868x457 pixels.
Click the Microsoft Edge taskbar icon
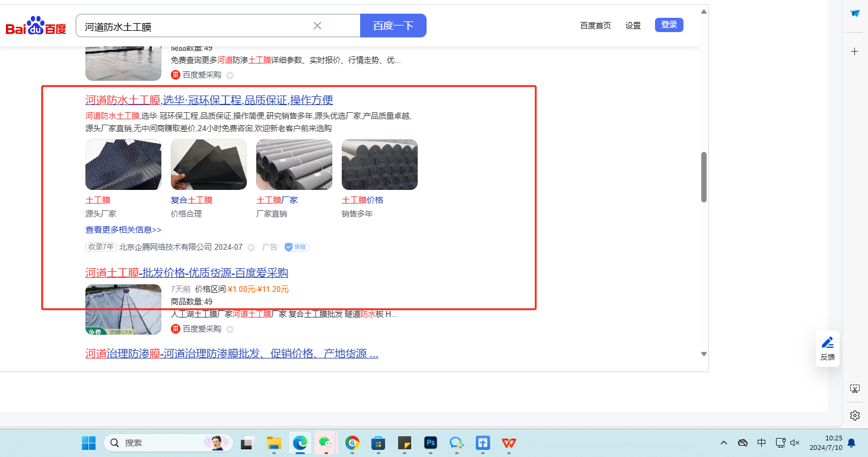[x=300, y=443]
